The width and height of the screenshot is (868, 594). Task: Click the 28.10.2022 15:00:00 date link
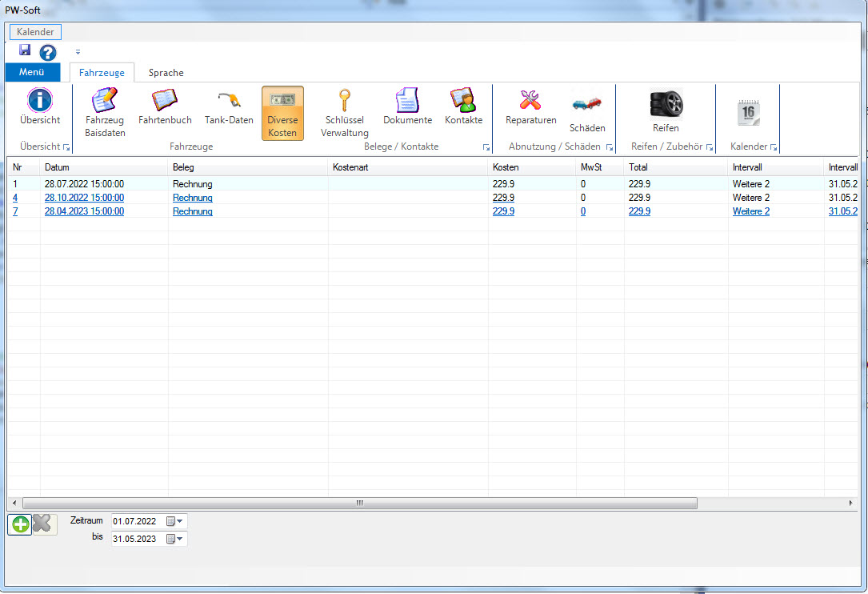(84, 198)
